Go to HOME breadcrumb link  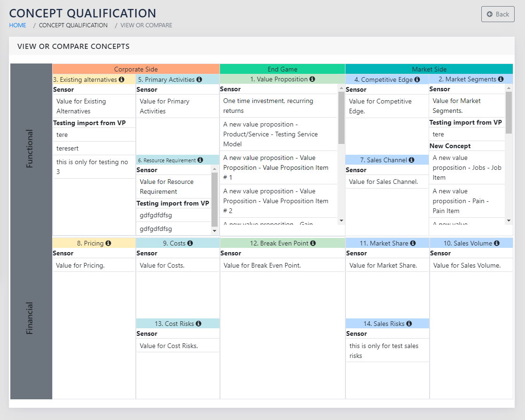pos(18,25)
